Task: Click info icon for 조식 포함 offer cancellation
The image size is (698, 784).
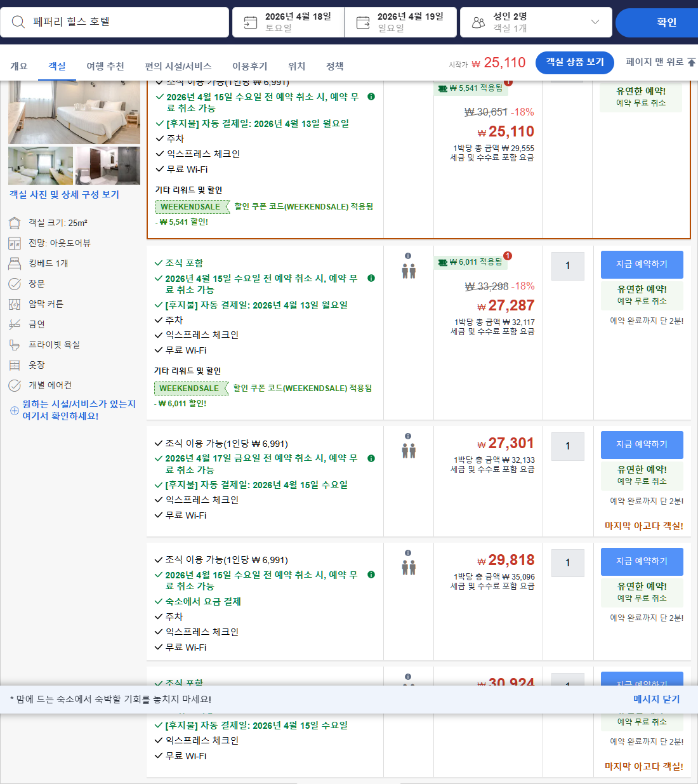Action: pyautogui.click(x=371, y=278)
